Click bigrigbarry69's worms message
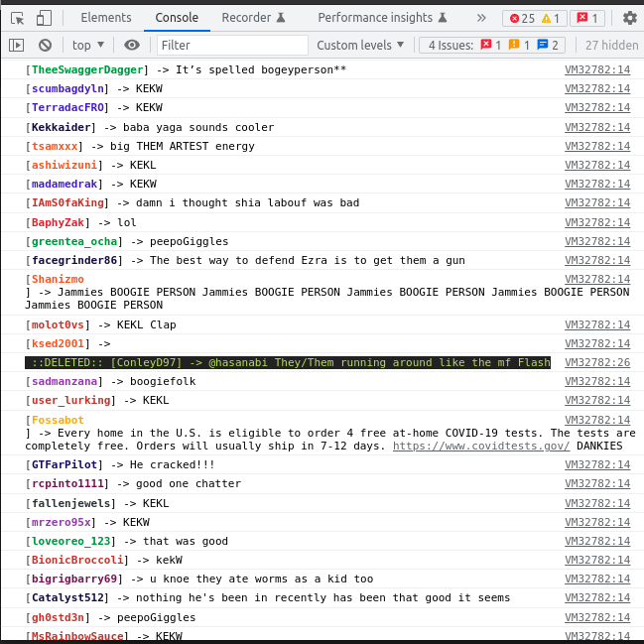644x644 pixels. (262, 580)
